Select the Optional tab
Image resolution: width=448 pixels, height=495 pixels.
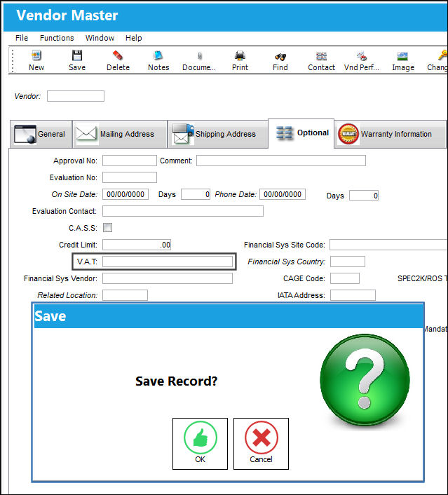click(x=301, y=133)
